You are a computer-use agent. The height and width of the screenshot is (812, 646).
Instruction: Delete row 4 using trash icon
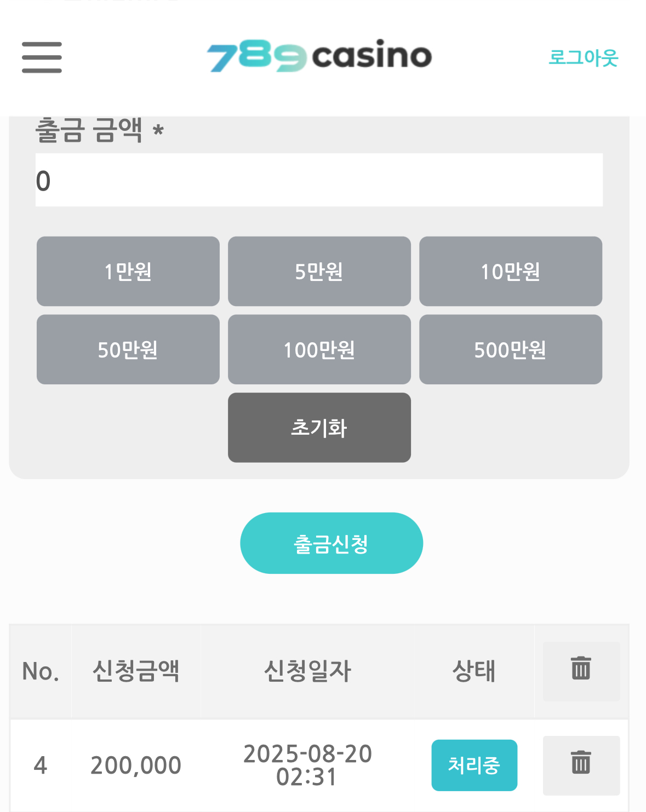click(581, 765)
